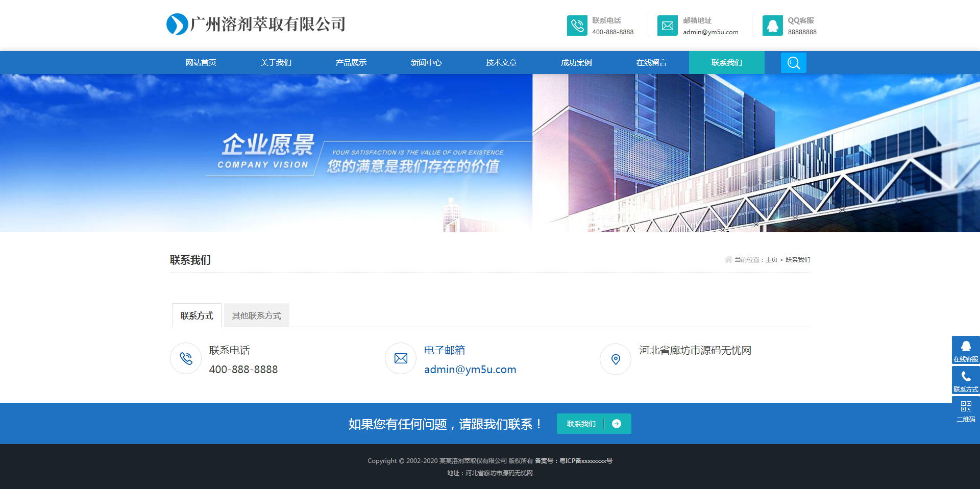Image resolution: width=980 pixels, height=489 pixels.
Task: Open the 在线客服 floating sidebar widget
Action: [x=965, y=350]
